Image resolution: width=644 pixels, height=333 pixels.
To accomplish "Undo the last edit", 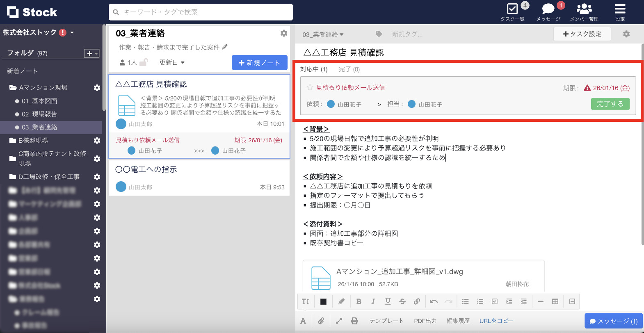I will [x=434, y=301].
